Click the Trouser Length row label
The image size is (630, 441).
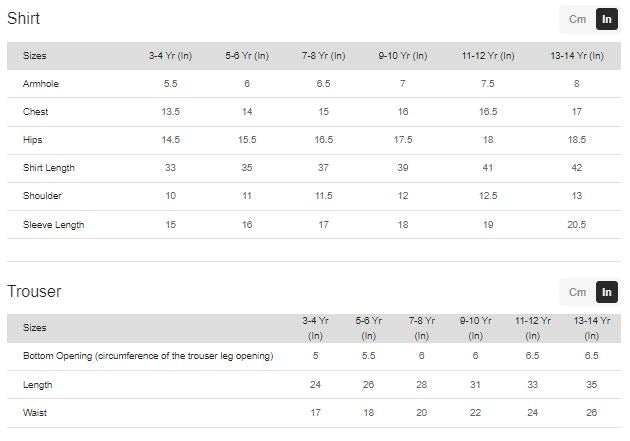(x=37, y=384)
